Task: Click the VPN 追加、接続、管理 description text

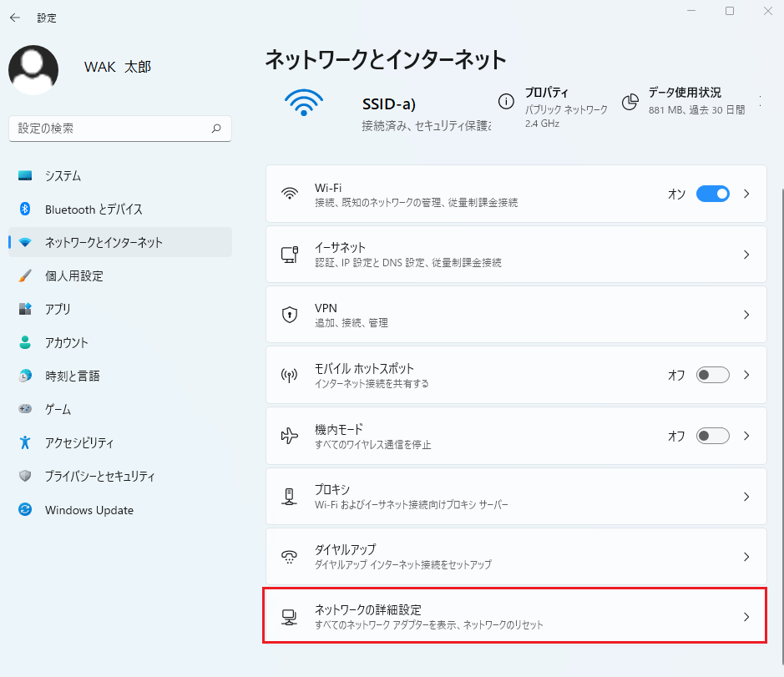Action: pyautogui.click(x=352, y=323)
